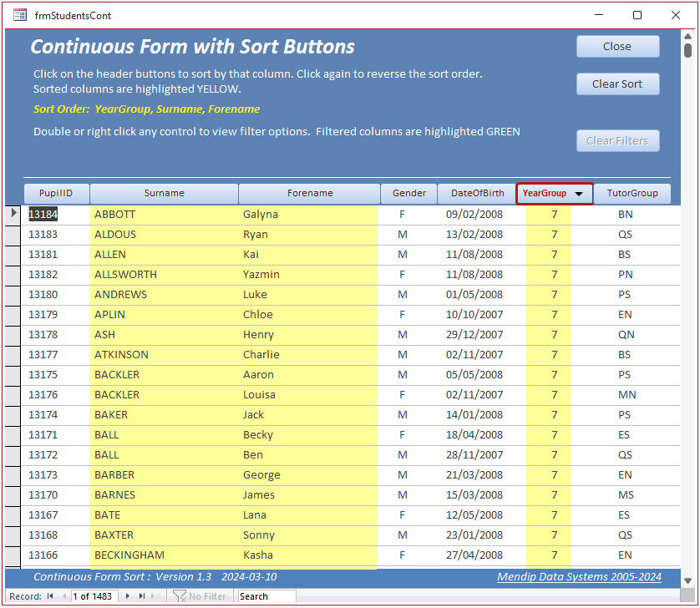Viewport: 700px width, 608px height.
Task: Click the surname cell ALDOUS
Action: tap(164, 235)
